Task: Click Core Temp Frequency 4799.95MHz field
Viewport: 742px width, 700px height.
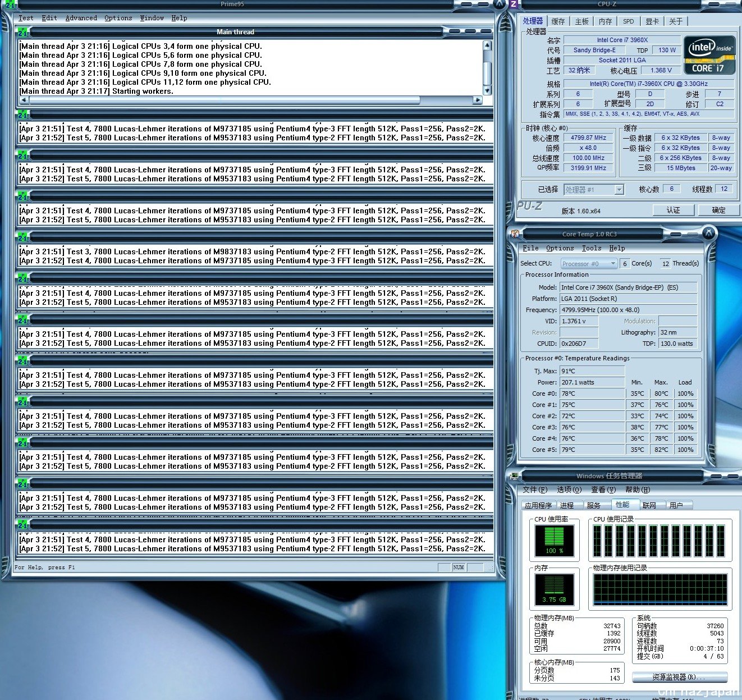Action: click(628, 310)
